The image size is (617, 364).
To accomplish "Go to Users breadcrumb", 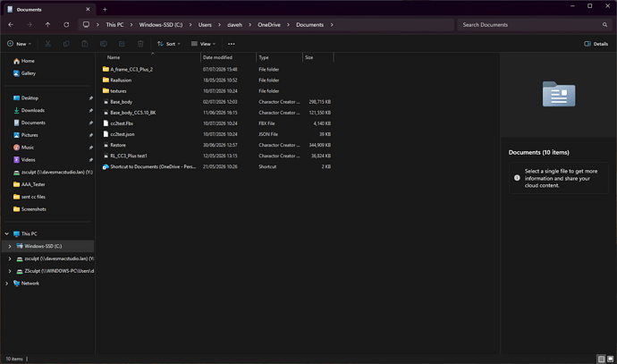I will tap(205, 25).
